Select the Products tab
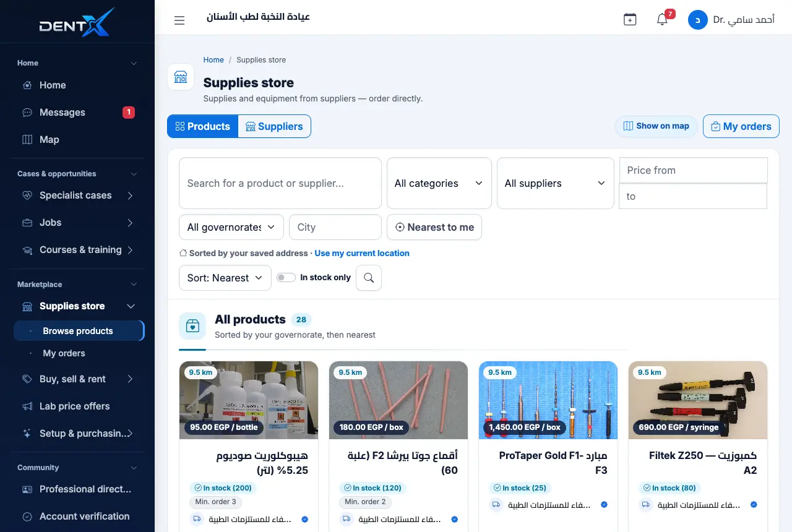The height and width of the screenshot is (532, 792). pyautogui.click(x=202, y=126)
